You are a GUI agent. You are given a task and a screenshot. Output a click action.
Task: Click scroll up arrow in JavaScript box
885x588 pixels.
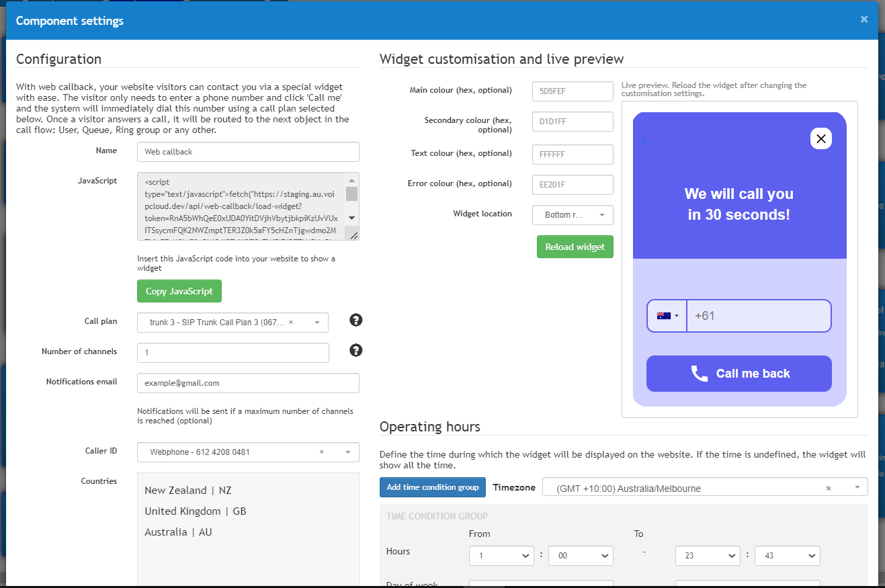pos(351,179)
